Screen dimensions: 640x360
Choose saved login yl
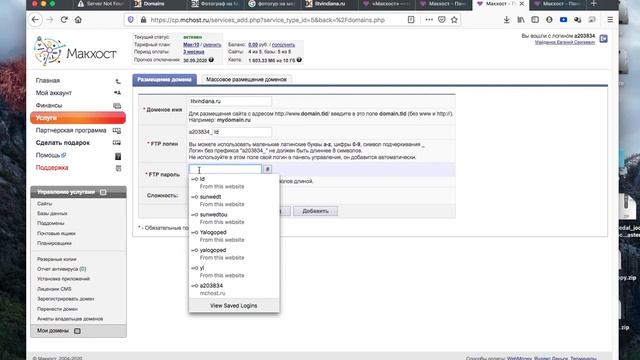pyautogui.click(x=234, y=272)
